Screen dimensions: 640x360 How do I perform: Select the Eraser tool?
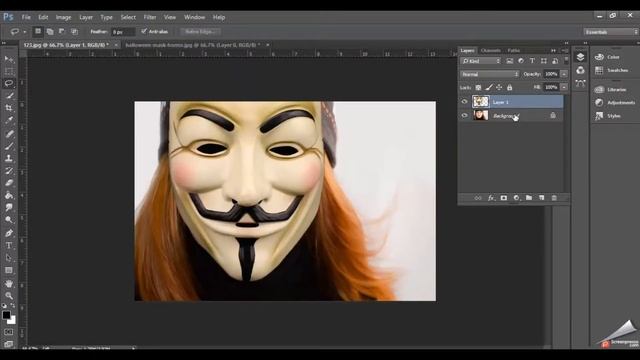9,183
